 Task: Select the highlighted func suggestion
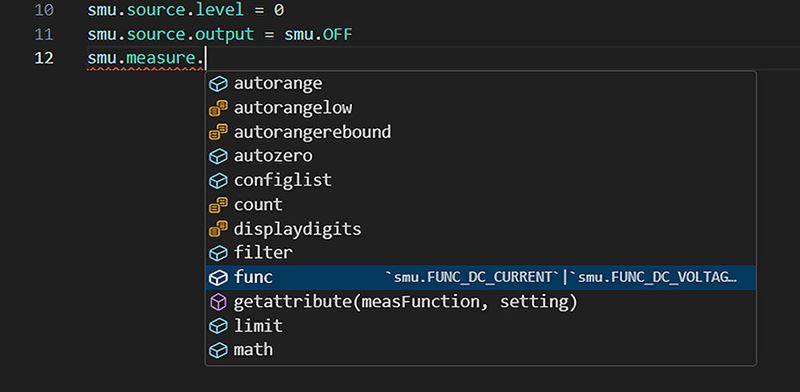(x=481, y=278)
